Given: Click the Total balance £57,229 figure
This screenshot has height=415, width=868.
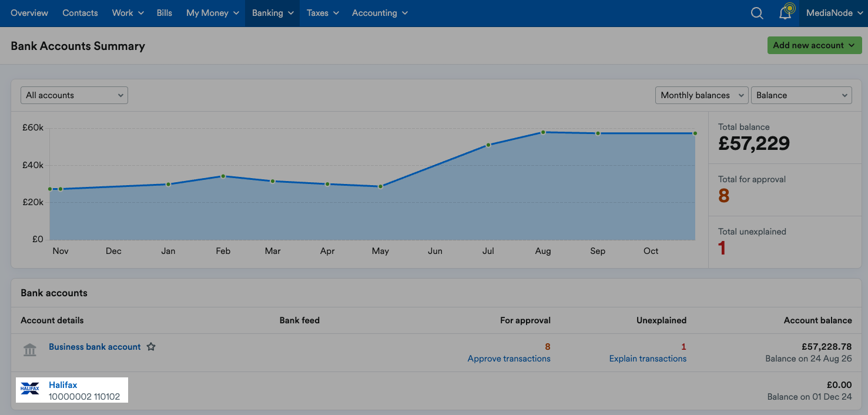Looking at the screenshot, I should [x=754, y=143].
